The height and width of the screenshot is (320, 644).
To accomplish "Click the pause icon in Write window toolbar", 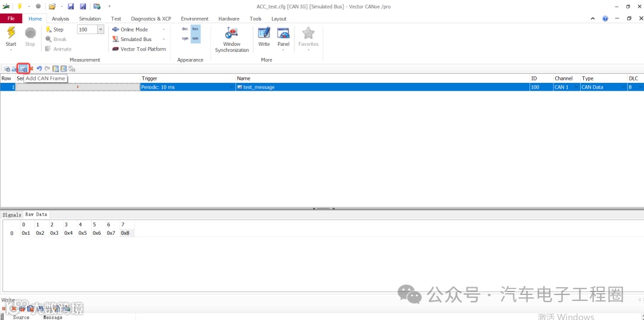I will point(4,308).
